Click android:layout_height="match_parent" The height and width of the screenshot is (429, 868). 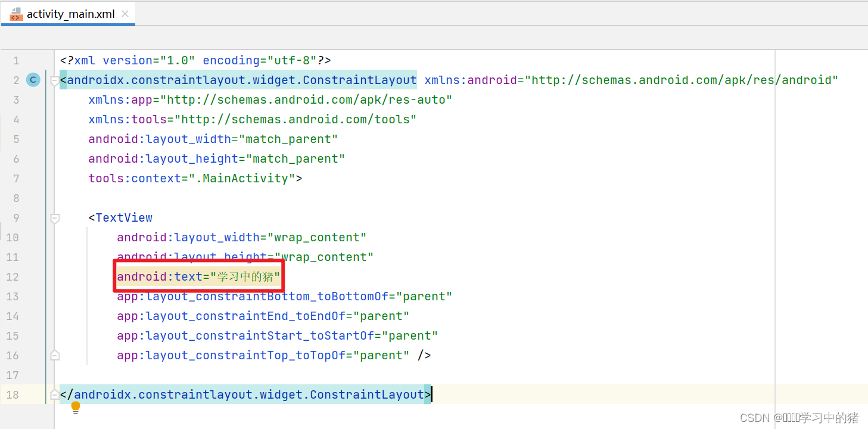[217, 158]
